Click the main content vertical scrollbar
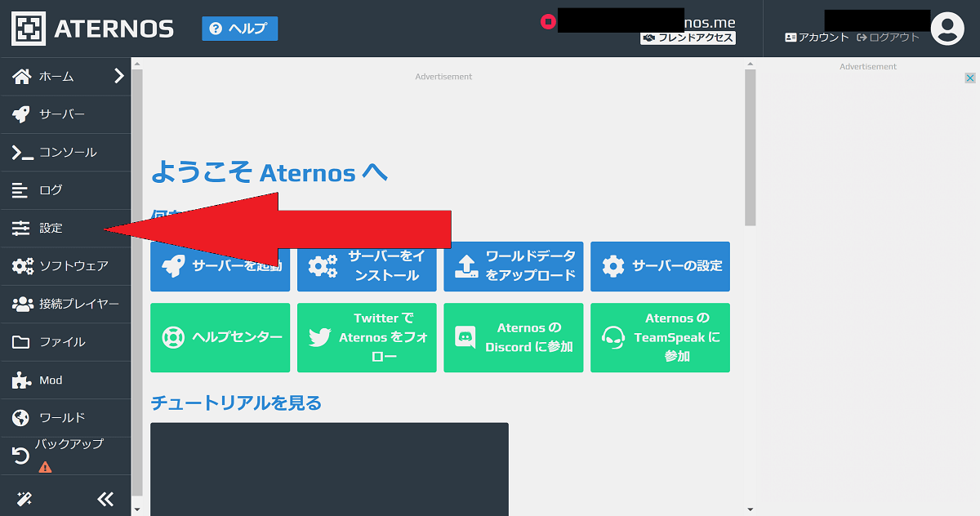 [x=751, y=147]
